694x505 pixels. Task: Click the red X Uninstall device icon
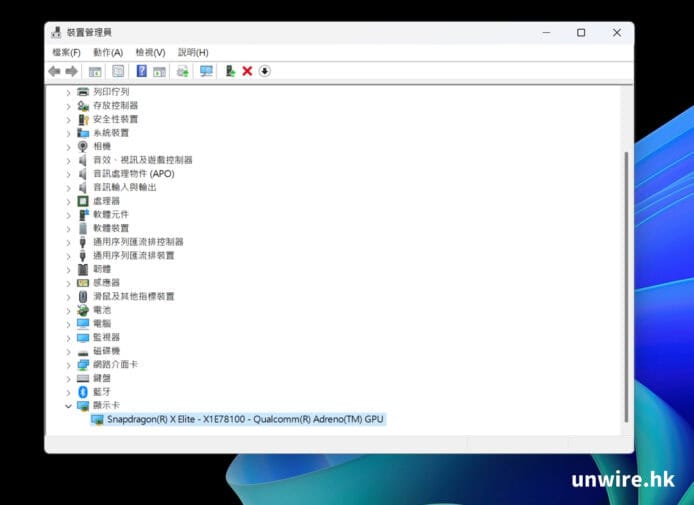(x=247, y=71)
